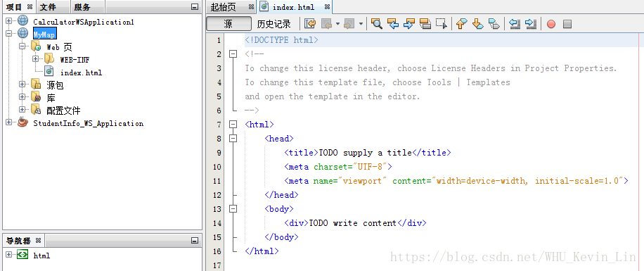Open the Forward history dropdown arrow
Viewport: 644px width, 271px height.
(x=361, y=24)
